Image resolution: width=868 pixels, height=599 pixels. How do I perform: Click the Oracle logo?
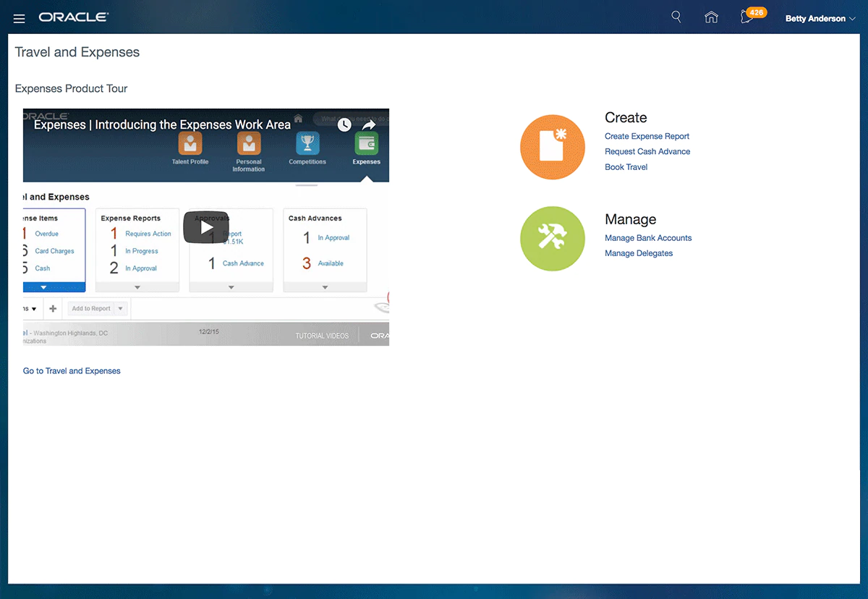pyautogui.click(x=74, y=17)
